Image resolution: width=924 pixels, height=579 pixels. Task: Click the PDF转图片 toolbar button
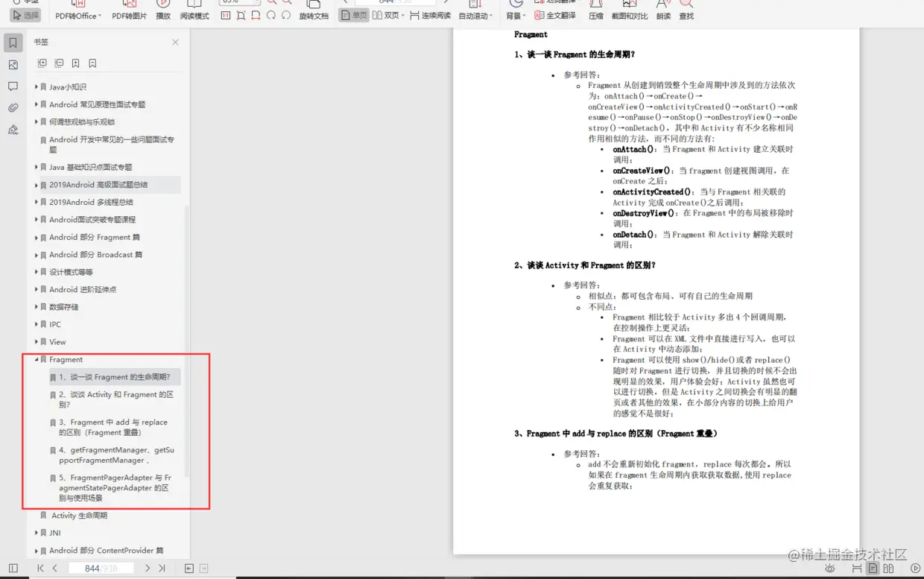click(129, 10)
